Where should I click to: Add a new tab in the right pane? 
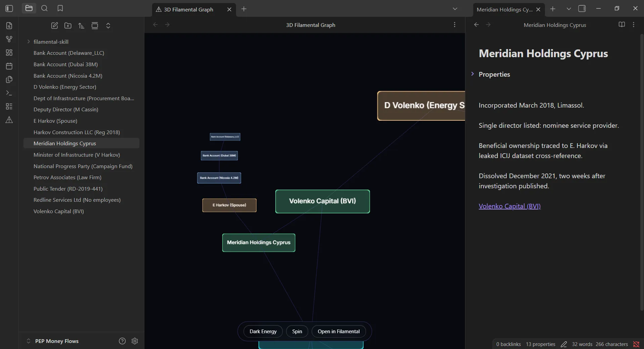point(553,9)
